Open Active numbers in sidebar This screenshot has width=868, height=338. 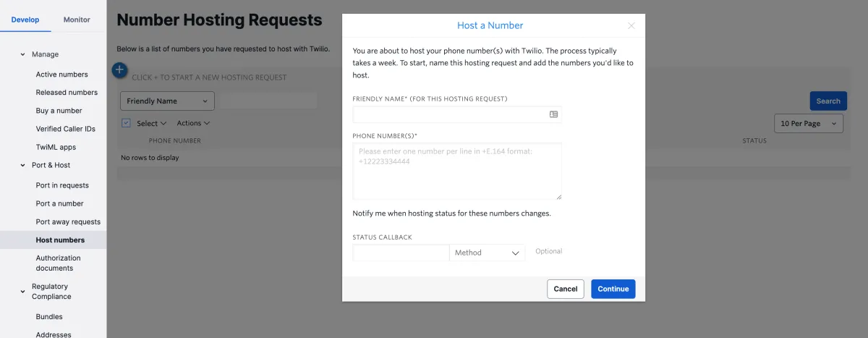coord(62,75)
